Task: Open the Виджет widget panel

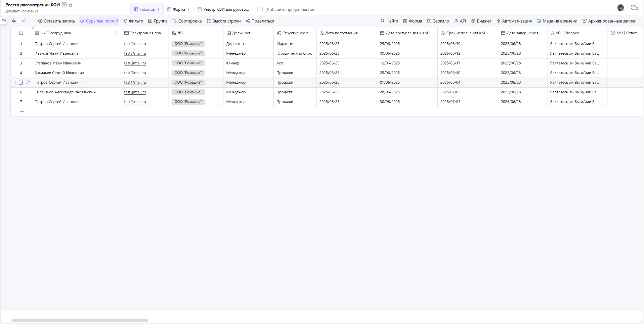Action: (481, 21)
